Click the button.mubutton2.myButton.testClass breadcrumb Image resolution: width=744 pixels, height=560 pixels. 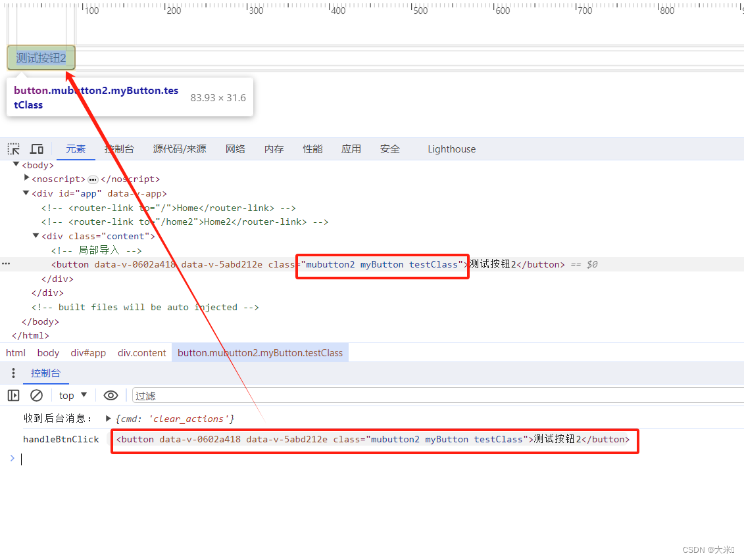tap(260, 352)
